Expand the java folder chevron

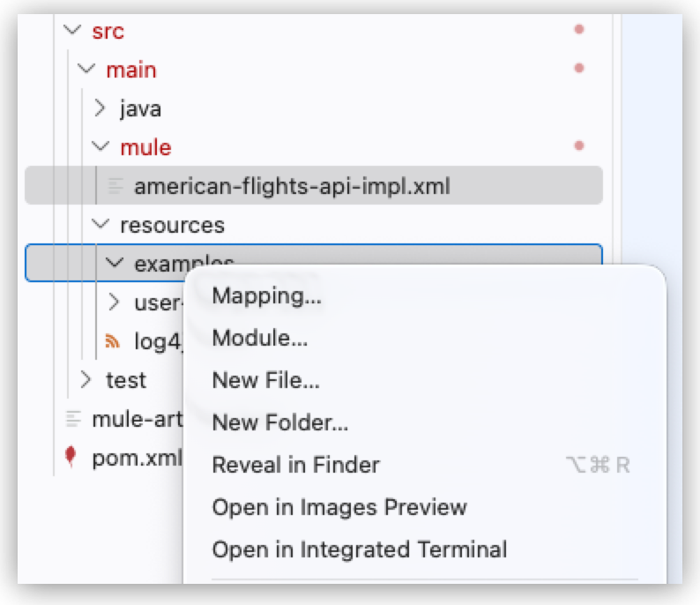click(100, 108)
